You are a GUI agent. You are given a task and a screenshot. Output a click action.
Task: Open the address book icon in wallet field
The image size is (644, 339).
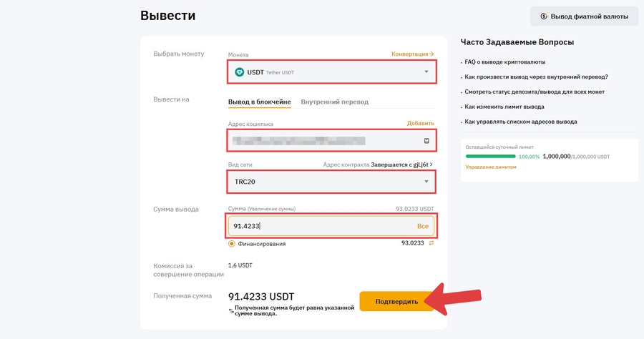coord(426,141)
